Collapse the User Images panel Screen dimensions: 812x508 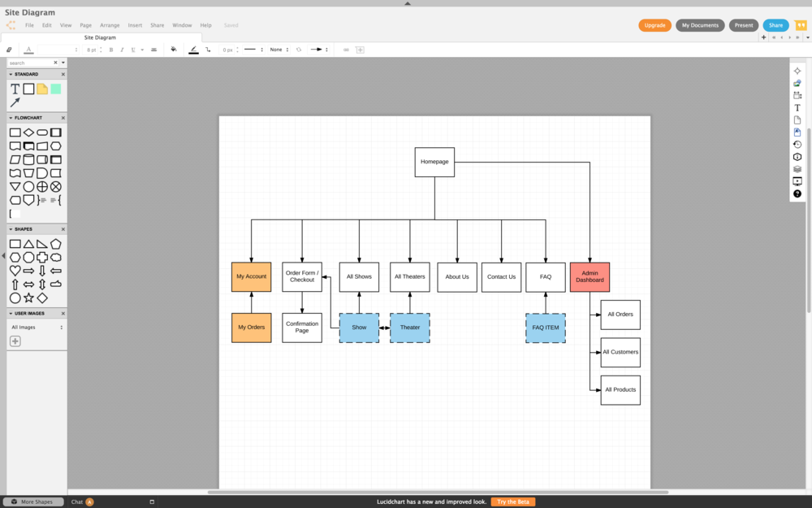[11, 314]
